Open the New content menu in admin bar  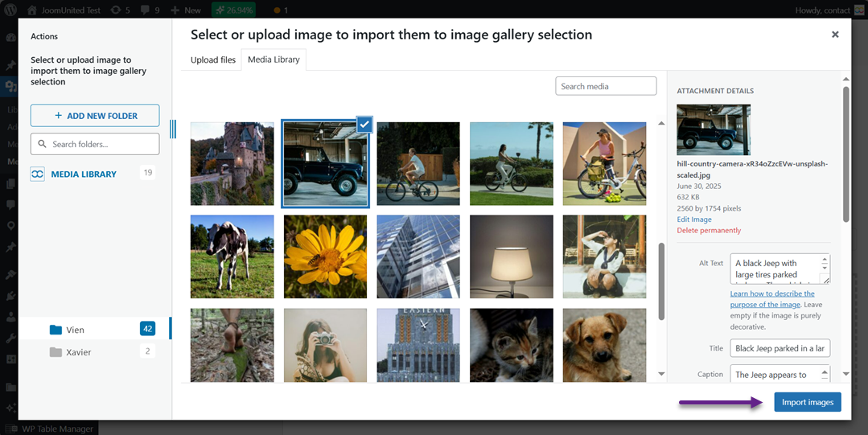185,10
